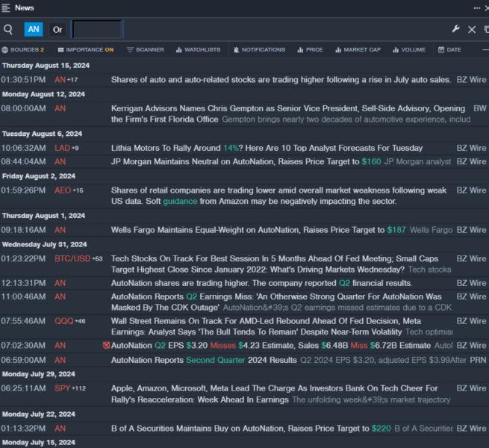Open settings with the wrench icon
The width and height of the screenshot is (489, 448).
(455, 29)
